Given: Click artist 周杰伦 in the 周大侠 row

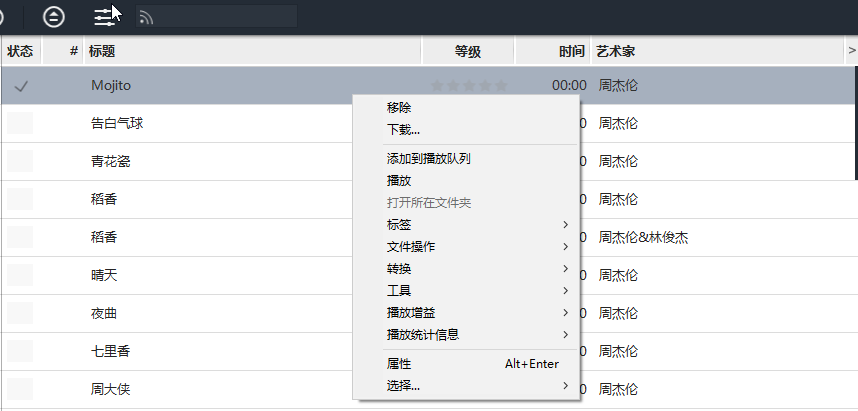Looking at the screenshot, I should 618,390.
